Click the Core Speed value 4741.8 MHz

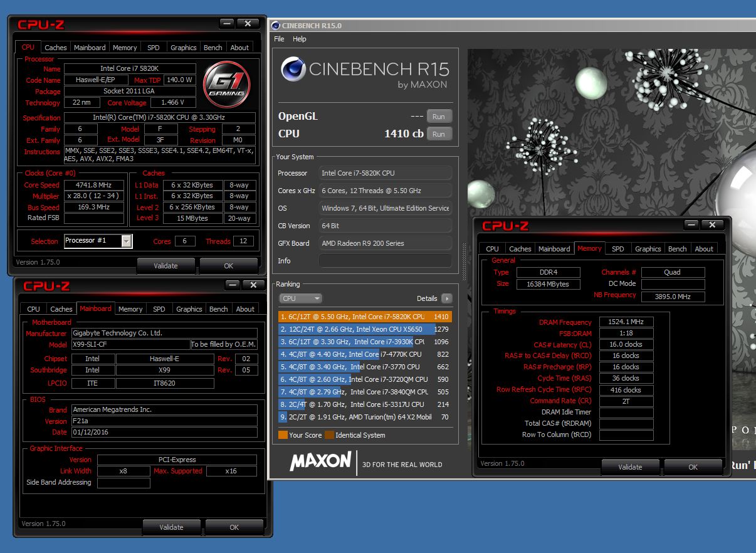94,185
